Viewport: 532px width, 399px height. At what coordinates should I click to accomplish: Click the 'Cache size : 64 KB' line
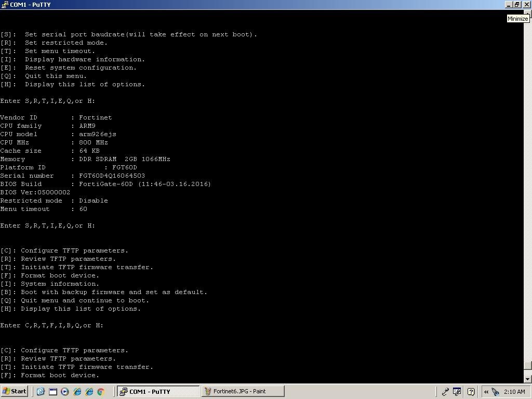(50, 151)
